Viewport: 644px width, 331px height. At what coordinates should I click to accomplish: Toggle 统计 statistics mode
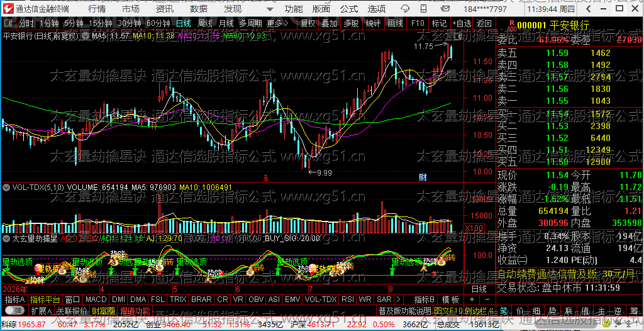[373, 23]
